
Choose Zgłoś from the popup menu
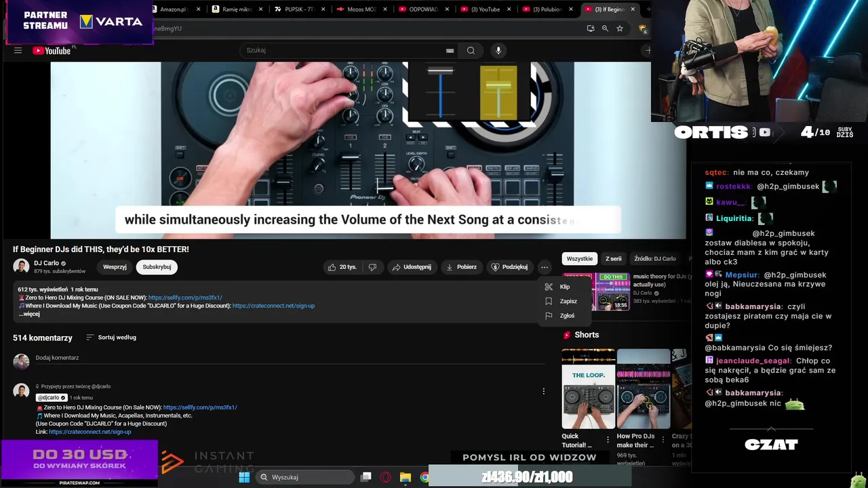coord(564,315)
